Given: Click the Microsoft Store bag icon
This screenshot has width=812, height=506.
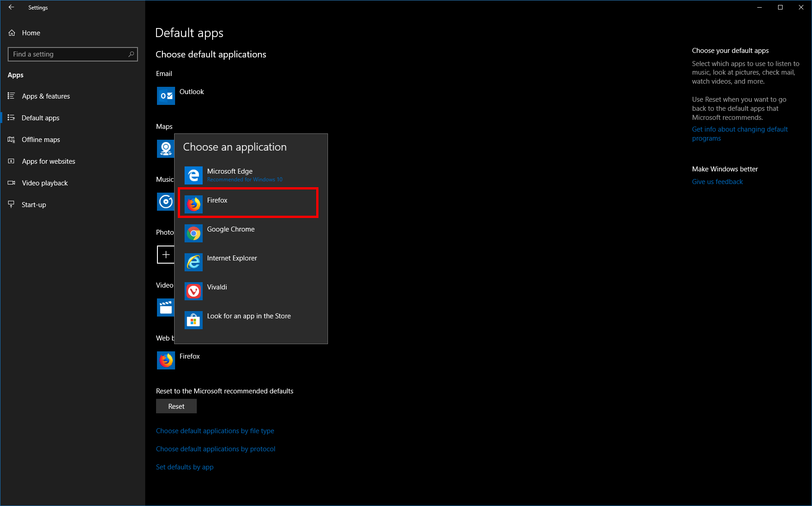Looking at the screenshot, I should [194, 320].
